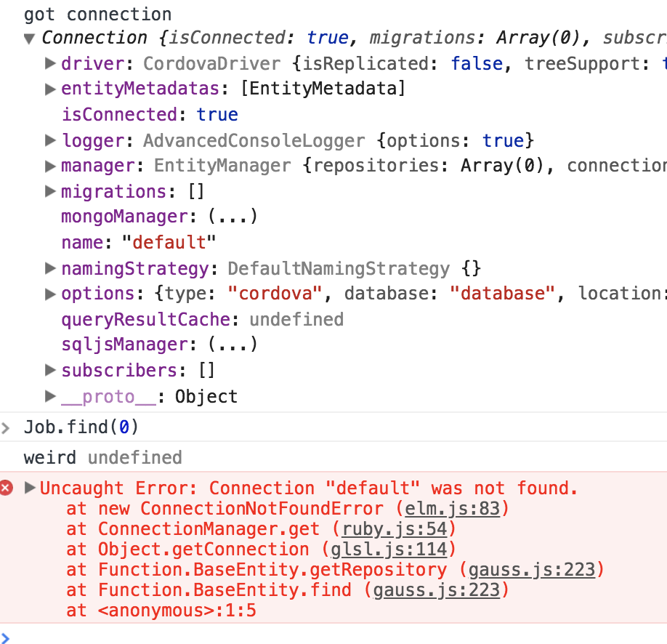The image size is (667, 644).
Task: Expand the subscribers array
Action: 50,370
